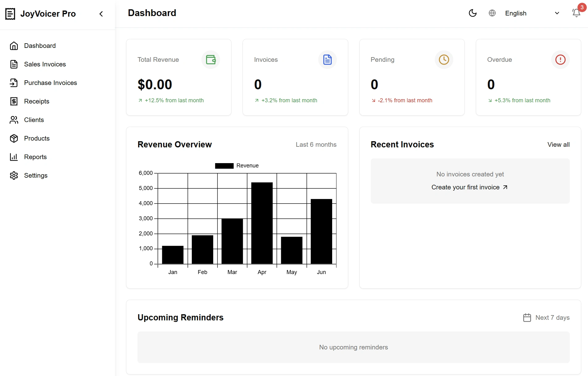Click the Mar revenue bar
This screenshot has width=588, height=376.
pyautogui.click(x=232, y=241)
